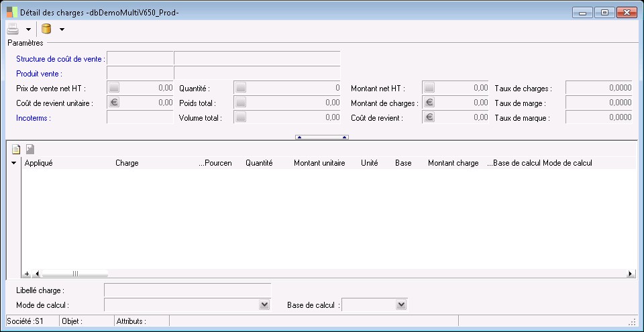The width and height of the screenshot is (644, 332).
Task: Click the Quantité column header in grid
Action: pyautogui.click(x=259, y=163)
